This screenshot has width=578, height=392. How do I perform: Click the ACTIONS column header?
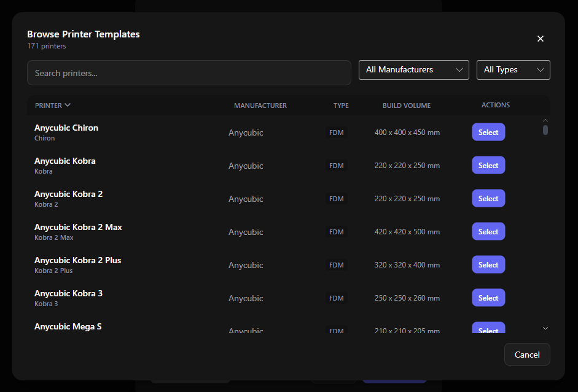[496, 105]
